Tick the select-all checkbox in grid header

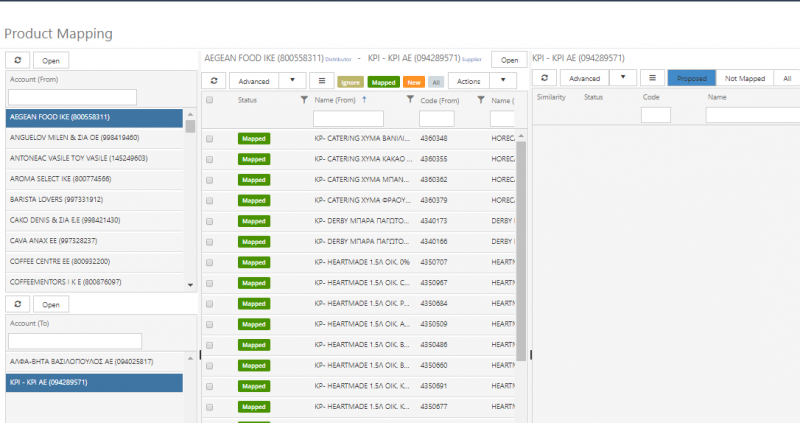coord(209,100)
